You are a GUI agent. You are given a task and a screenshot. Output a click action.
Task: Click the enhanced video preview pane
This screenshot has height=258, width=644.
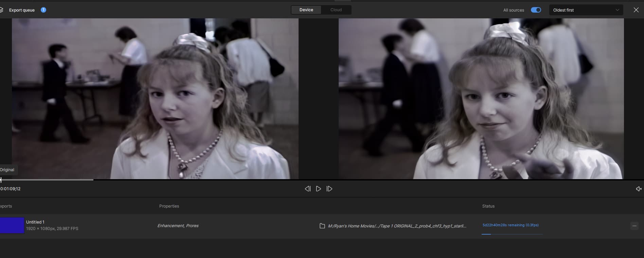point(481,99)
